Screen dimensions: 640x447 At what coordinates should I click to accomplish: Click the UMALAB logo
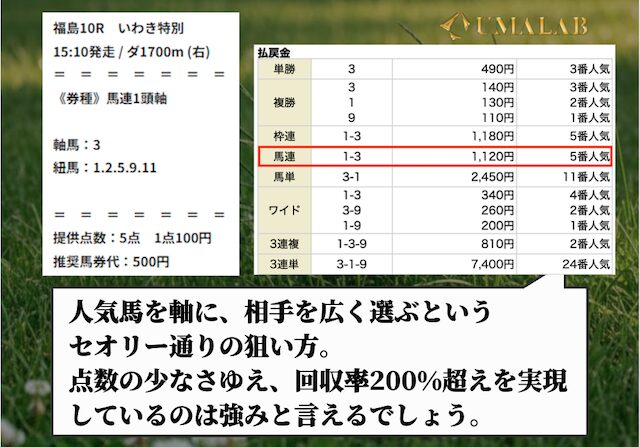514,26
